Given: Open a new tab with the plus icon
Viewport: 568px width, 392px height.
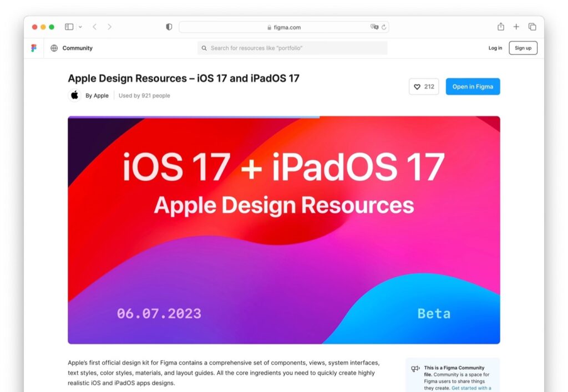Looking at the screenshot, I should [x=516, y=26].
